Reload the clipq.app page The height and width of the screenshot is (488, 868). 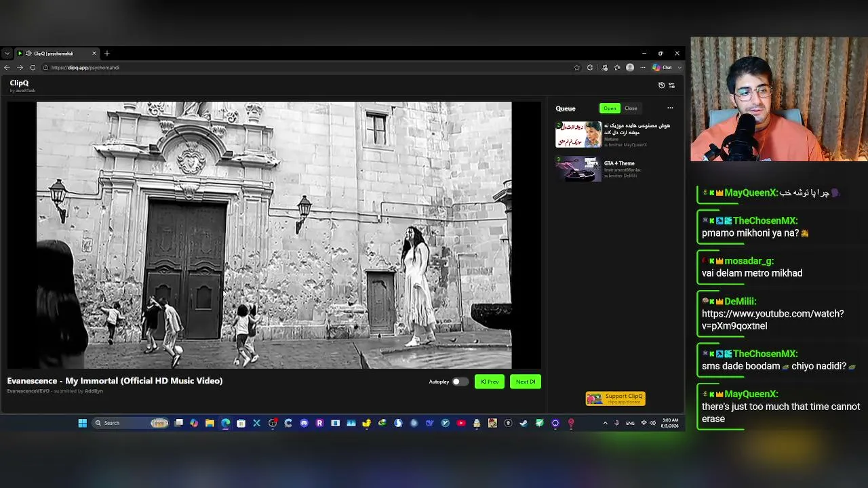(33, 68)
